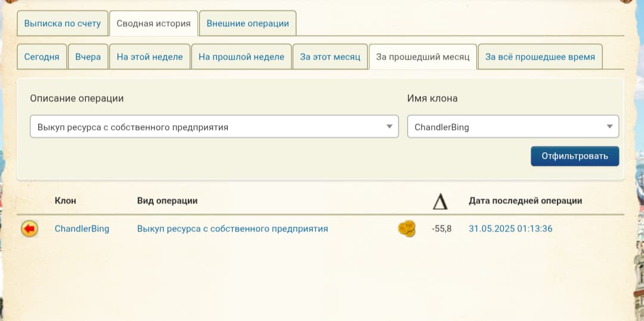Viewport: 644px width, 321px height.
Task: Select the На этой неделе period tab
Action: (150, 57)
